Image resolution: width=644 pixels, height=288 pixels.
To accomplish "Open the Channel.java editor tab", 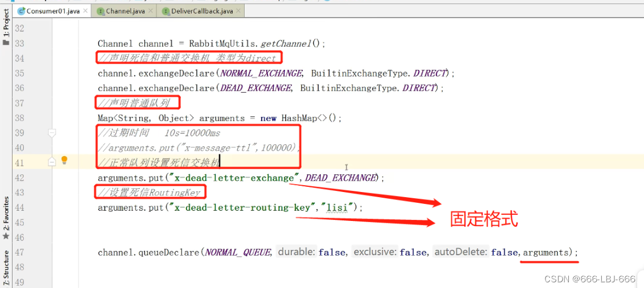I will tap(125, 11).
